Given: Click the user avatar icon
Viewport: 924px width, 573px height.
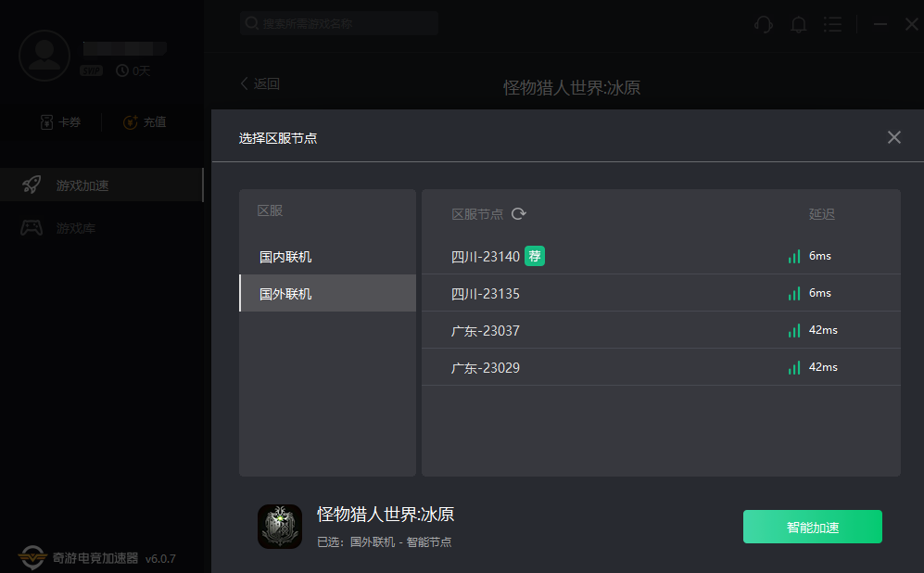Looking at the screenshot, I should [44, 56].
